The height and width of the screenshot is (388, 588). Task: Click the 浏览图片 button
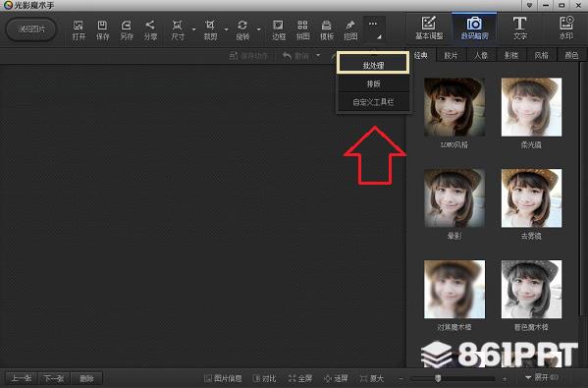[x=31, y=29]
